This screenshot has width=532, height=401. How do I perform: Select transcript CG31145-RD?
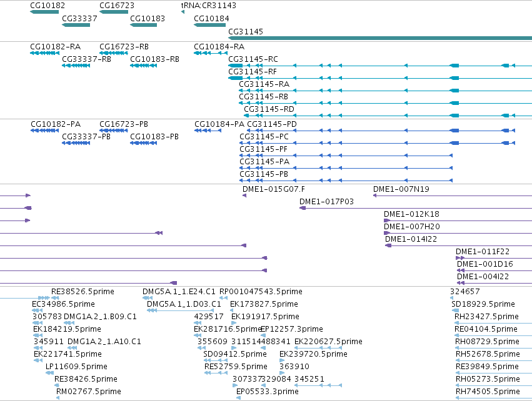[388, 116]
